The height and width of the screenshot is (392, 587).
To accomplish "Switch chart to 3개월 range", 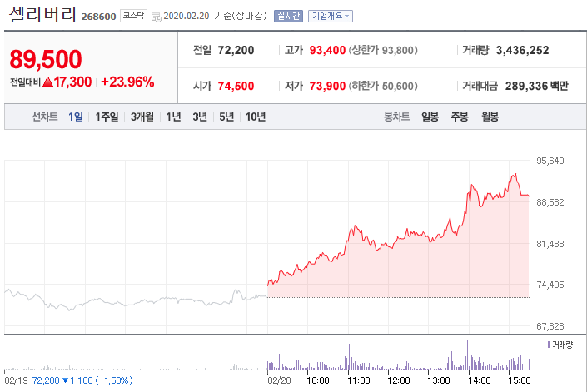I will [x=142, y=117].
